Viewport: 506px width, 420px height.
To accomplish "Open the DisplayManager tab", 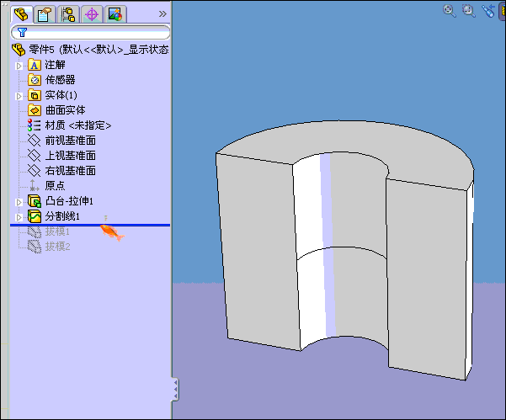I will point(115,14).
